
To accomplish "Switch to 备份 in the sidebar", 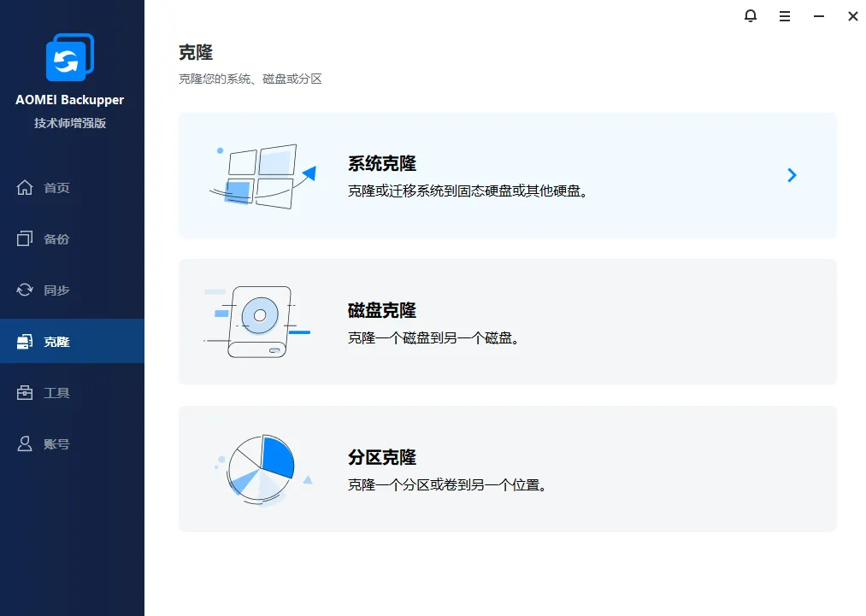I will [56, 239].
